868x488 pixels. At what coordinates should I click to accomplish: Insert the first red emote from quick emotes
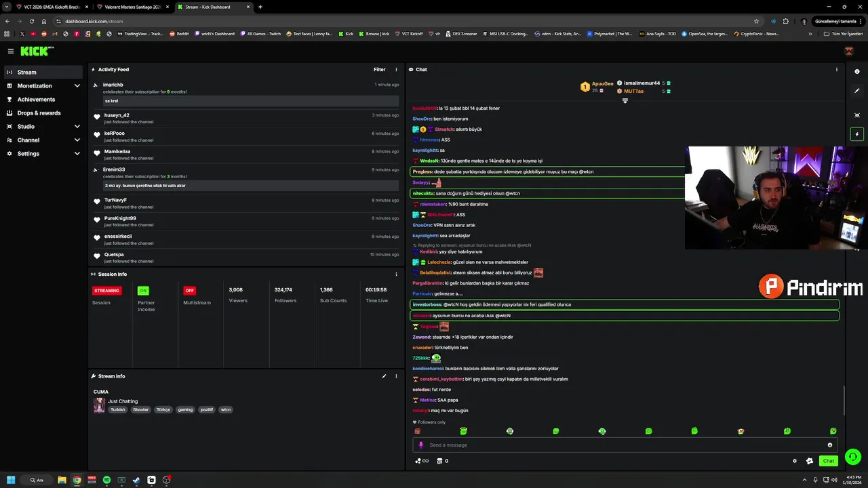pos(417,431)
